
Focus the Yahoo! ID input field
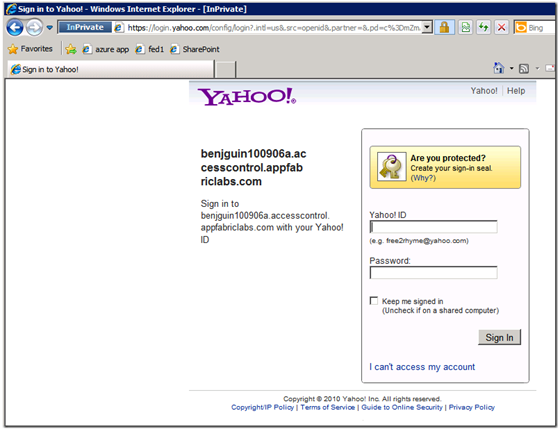433,227
